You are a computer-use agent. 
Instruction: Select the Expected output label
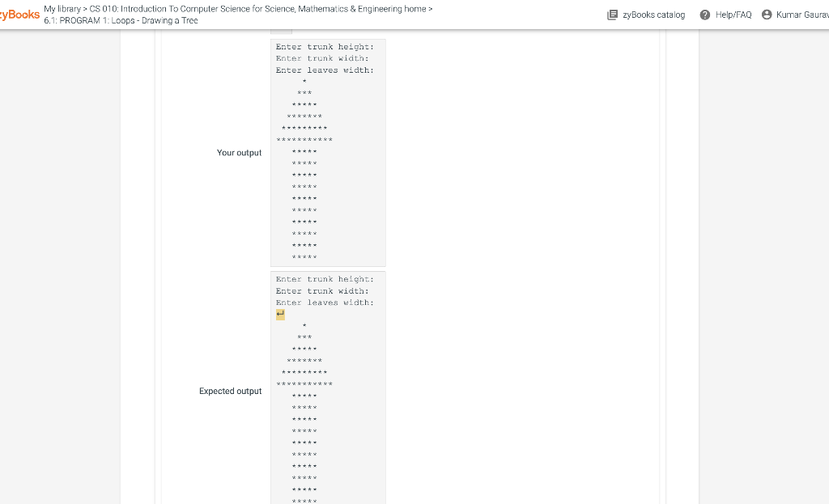click(230, 391)
